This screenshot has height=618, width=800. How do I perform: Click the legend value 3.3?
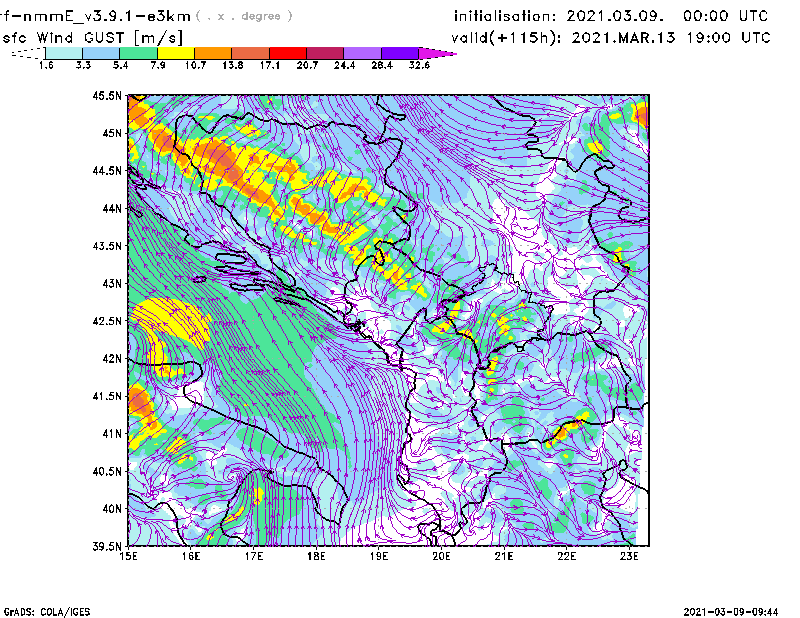83,65
